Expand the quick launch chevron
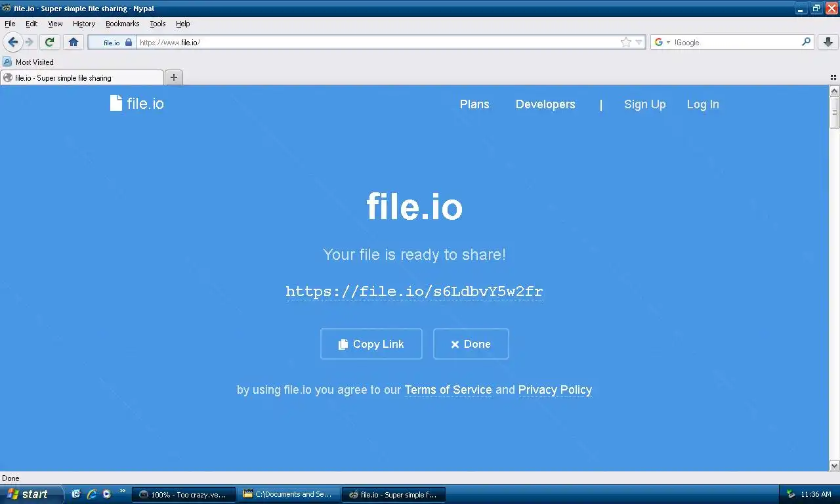840x504 pixels. 122,492
